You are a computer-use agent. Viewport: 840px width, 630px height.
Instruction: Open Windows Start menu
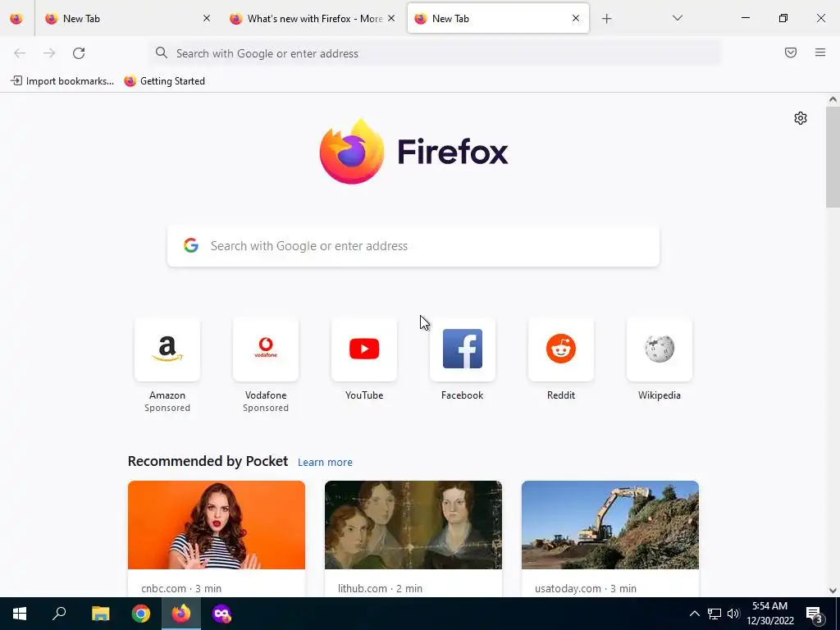pyautogui.click(x=20, y=614)
